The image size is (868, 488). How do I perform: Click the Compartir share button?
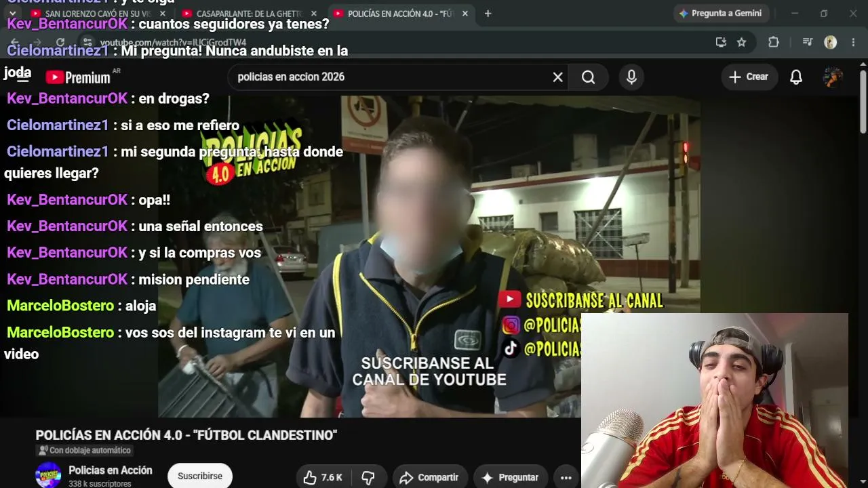(429, 477)
